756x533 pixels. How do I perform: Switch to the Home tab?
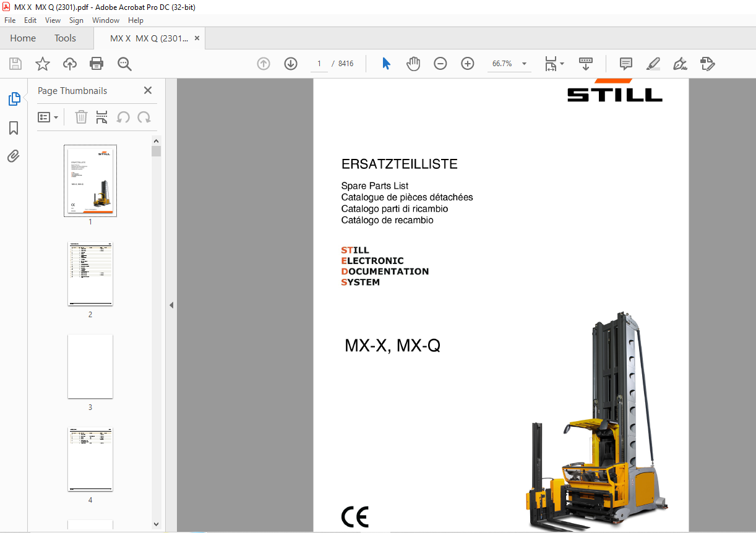[23, 38]
